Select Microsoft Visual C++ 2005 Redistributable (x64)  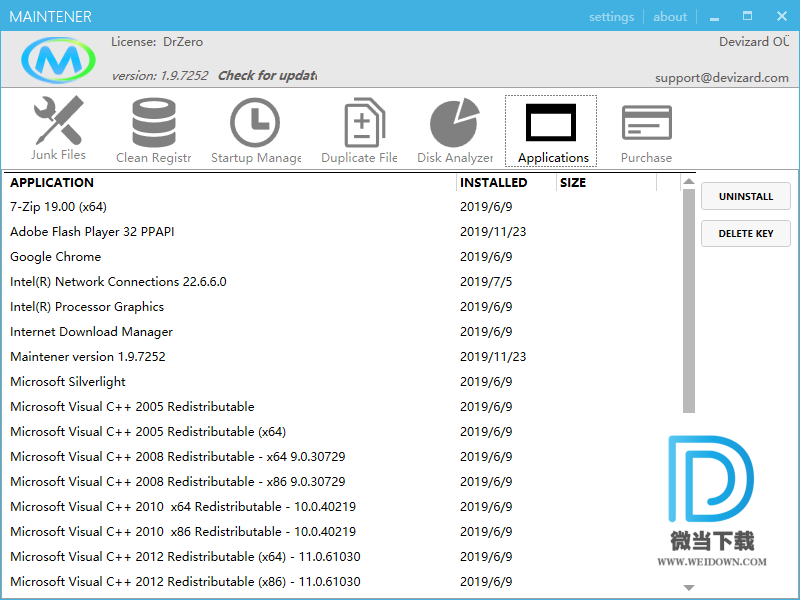coord(342,432)
